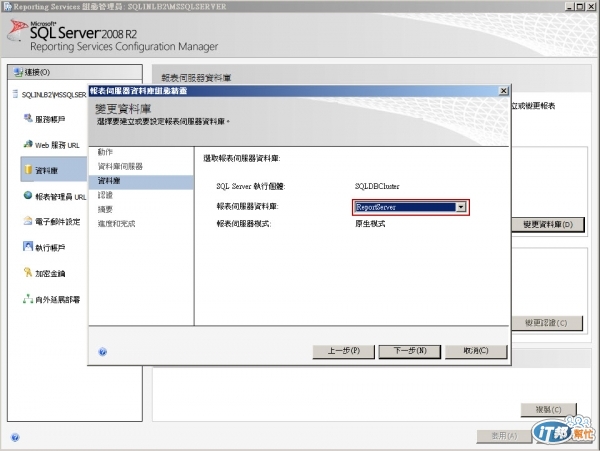The height and width of the screenshot is (451, 600).
Task: Click the SQL Server 執行個體: label
Action: (x=251, y=186)
